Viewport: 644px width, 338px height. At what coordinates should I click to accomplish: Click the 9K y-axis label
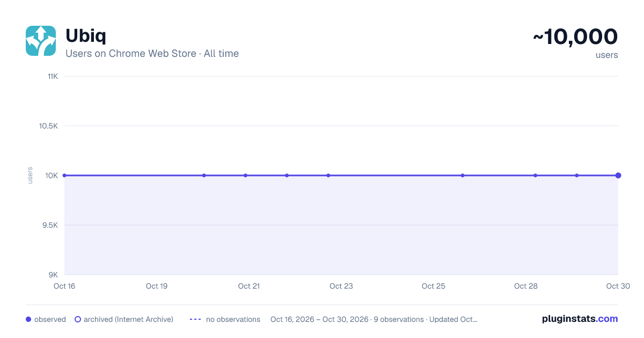pyautogui.click(x=53, y=275)
